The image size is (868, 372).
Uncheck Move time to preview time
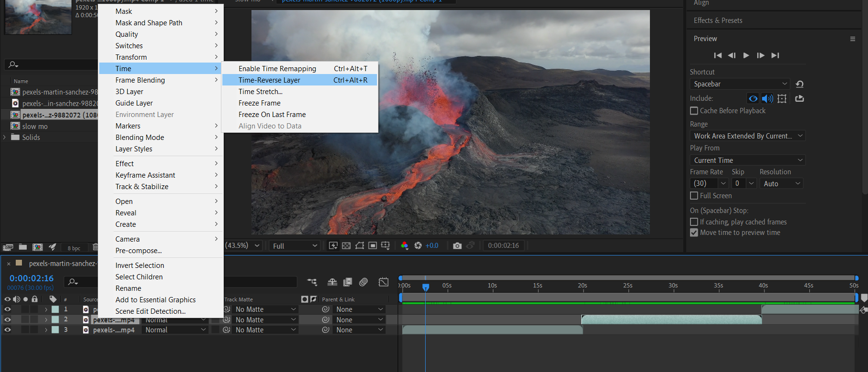click(x=694, y=233)
